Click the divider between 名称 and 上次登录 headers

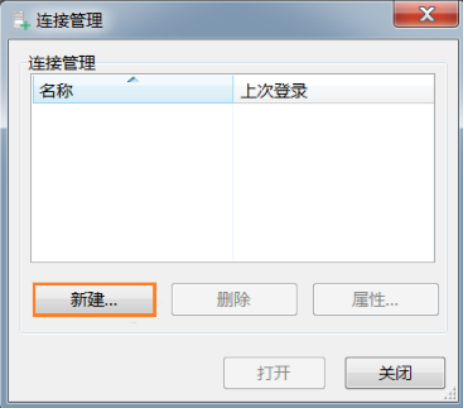[233, 89]
